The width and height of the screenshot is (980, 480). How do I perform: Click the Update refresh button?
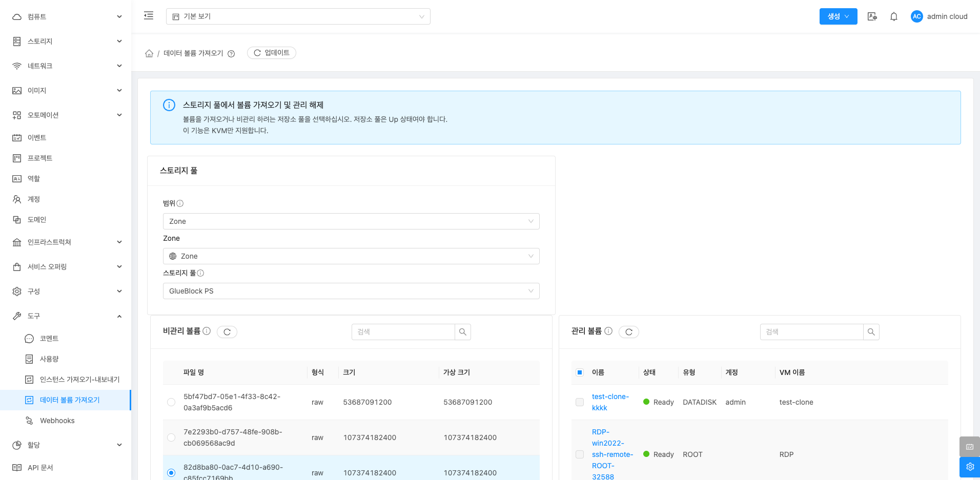(x=272, y=53)
